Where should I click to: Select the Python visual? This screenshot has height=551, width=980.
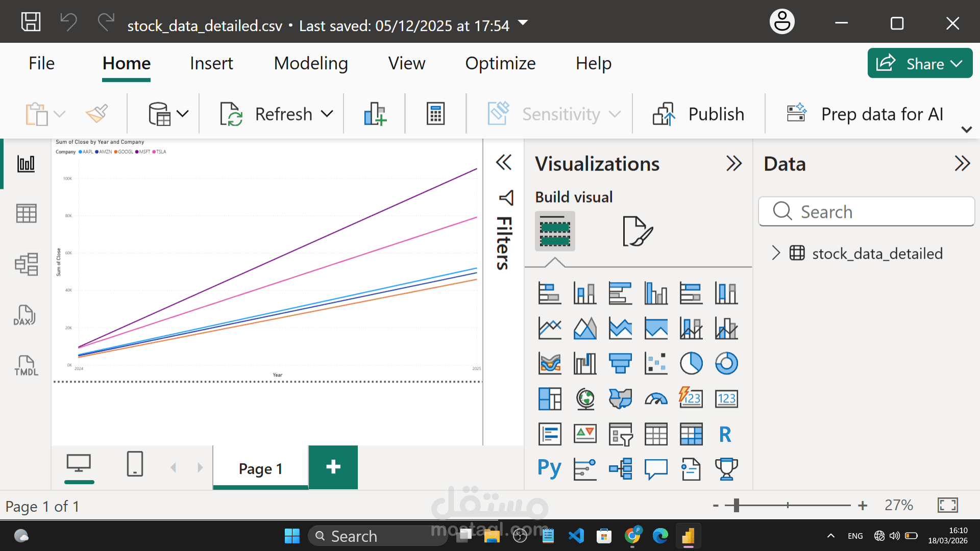coord(549,468)
